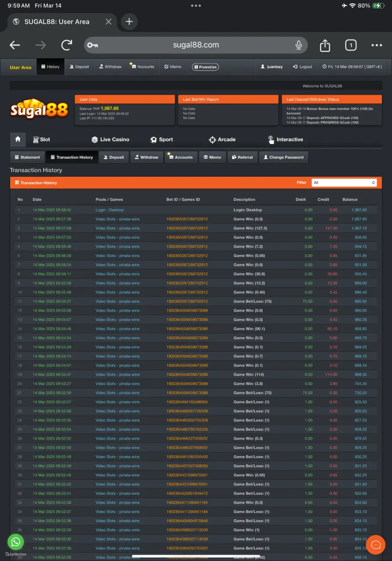Switch to the Withdraw sub-tab
392x561 pixels.
(x=146, y=157)
